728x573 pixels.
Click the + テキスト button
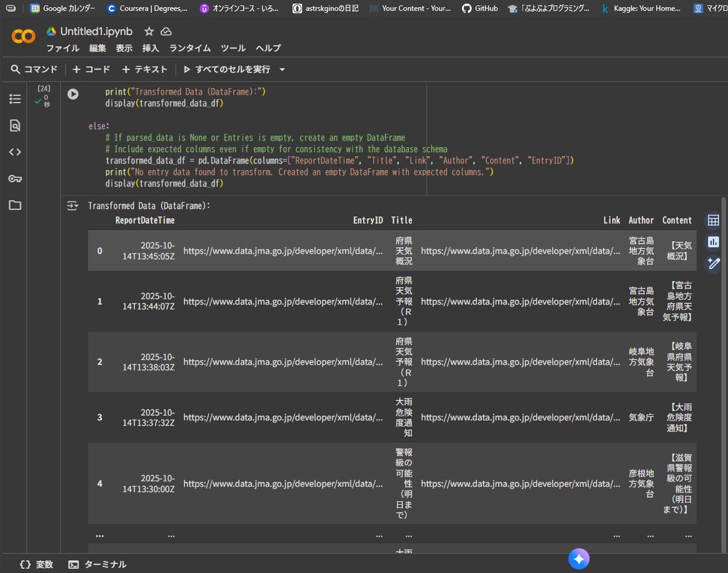tap(144, 69)
